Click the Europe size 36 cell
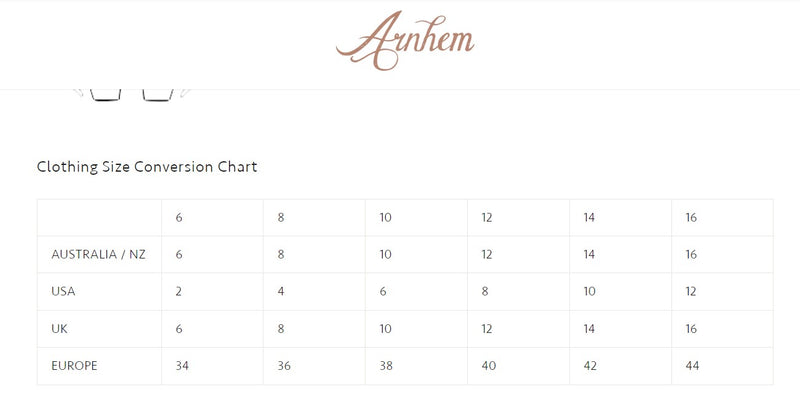 point(285,366)
